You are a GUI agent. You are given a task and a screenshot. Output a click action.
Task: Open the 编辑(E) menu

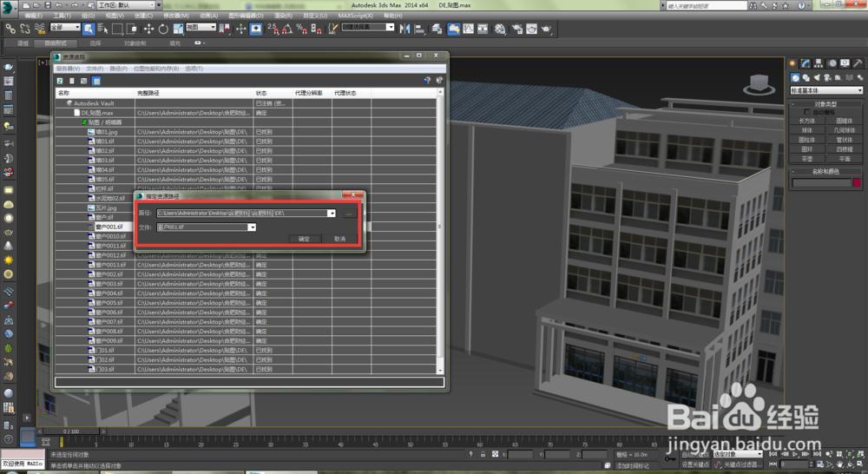point(33,16)
